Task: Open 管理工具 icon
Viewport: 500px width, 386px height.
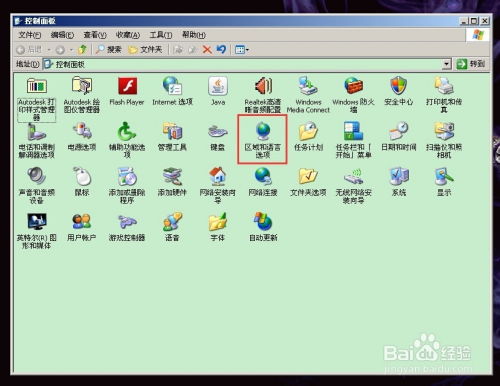Action: point(172,131)
